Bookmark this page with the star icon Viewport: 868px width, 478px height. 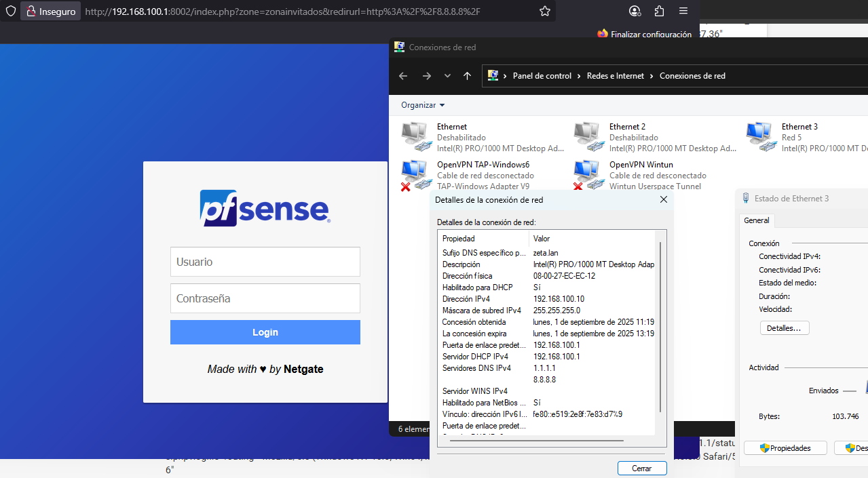(x=544, y=11)
